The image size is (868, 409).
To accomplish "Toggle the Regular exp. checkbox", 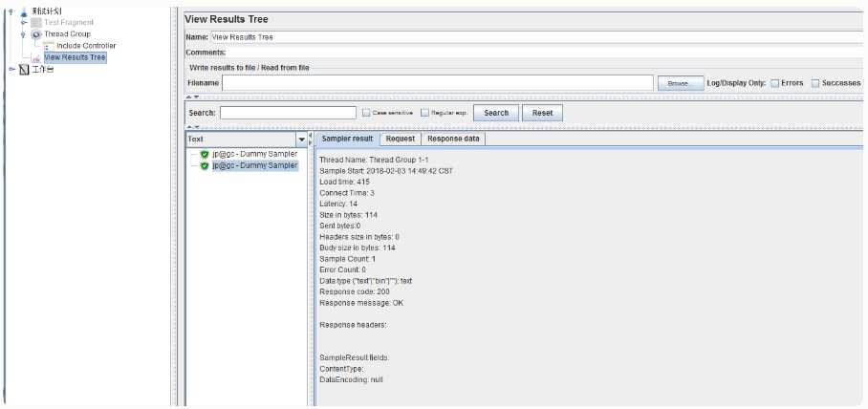I will [424, 113].
